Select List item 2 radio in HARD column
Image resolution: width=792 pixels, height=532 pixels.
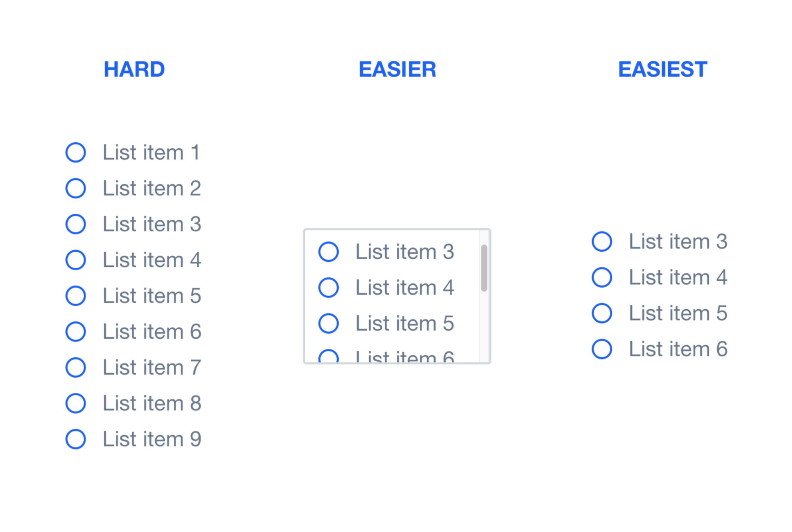(75, 188)
